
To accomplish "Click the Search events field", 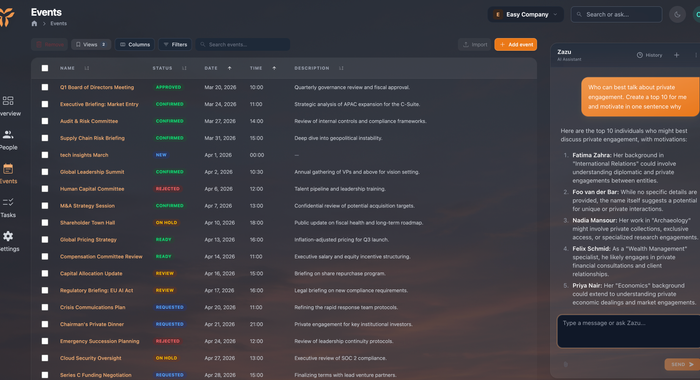I will tap(243, 45).
